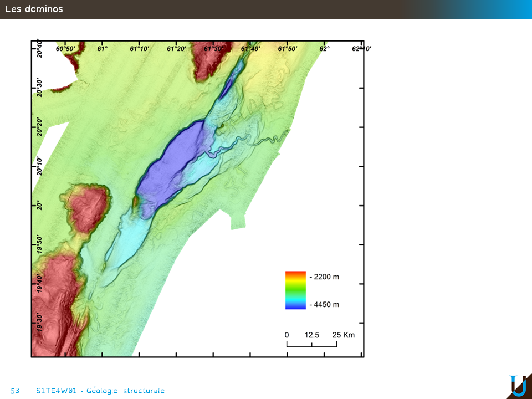Screen dimensions: 532x399
Task: Click the 19°30' latitude label
Action: click(x=39, y=323)
